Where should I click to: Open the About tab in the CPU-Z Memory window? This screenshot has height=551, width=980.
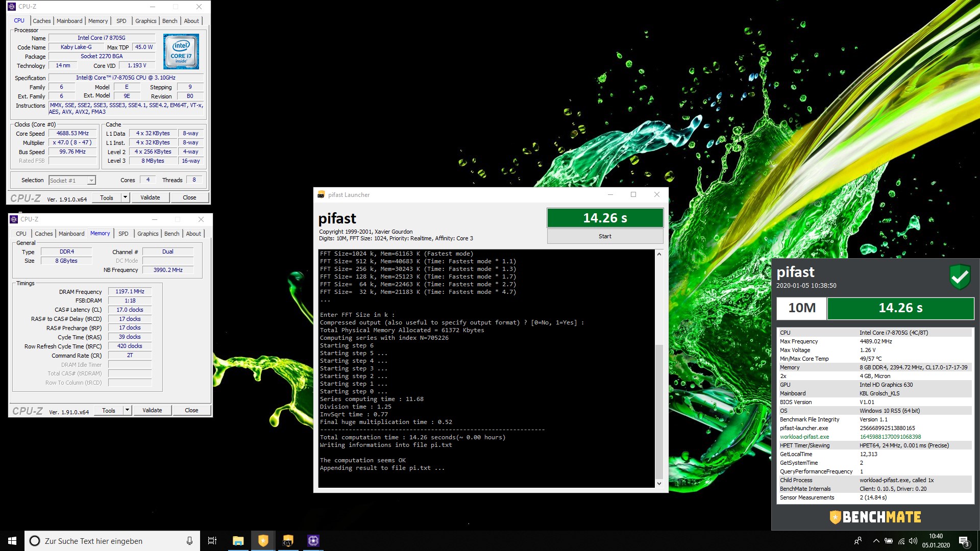pyautogui.click(x=193, y=234)
